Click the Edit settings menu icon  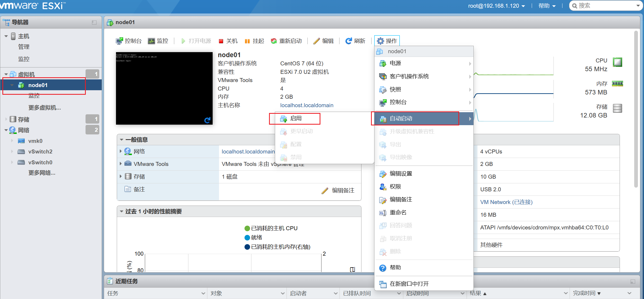pos(383,174)
